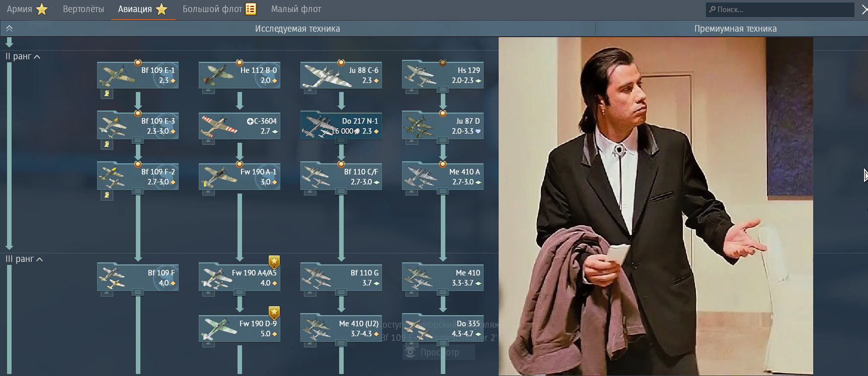Expand the Fw 190 A4/A5 group list
Viewport: 868px width, 376px height.
pos(239,293)
